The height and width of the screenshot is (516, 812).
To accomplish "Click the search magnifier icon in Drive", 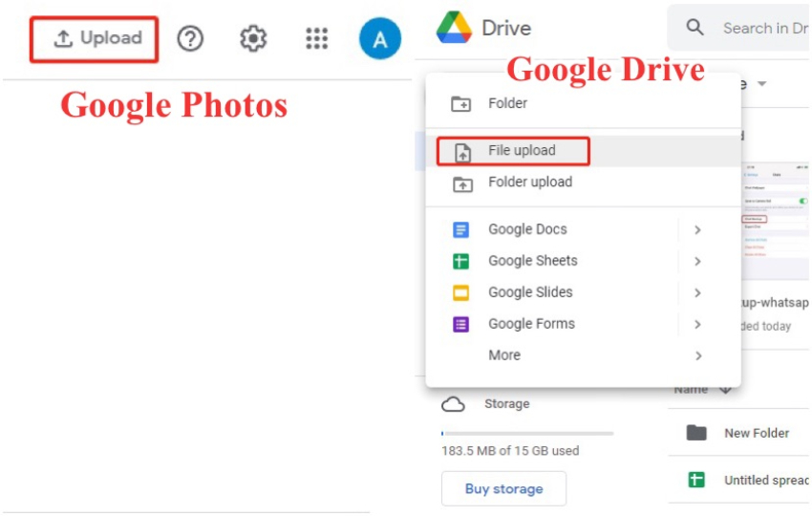I will 694,27.
